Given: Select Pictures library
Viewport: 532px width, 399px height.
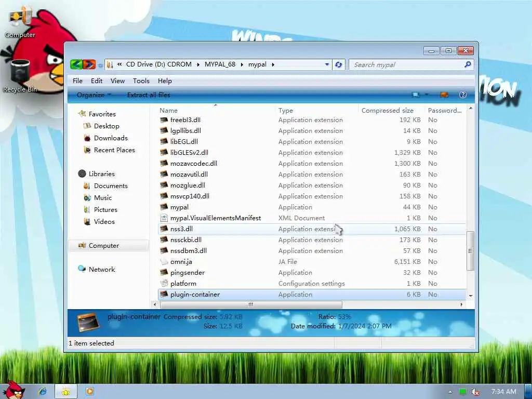Looking at the screenshot, I should (105, 210).
